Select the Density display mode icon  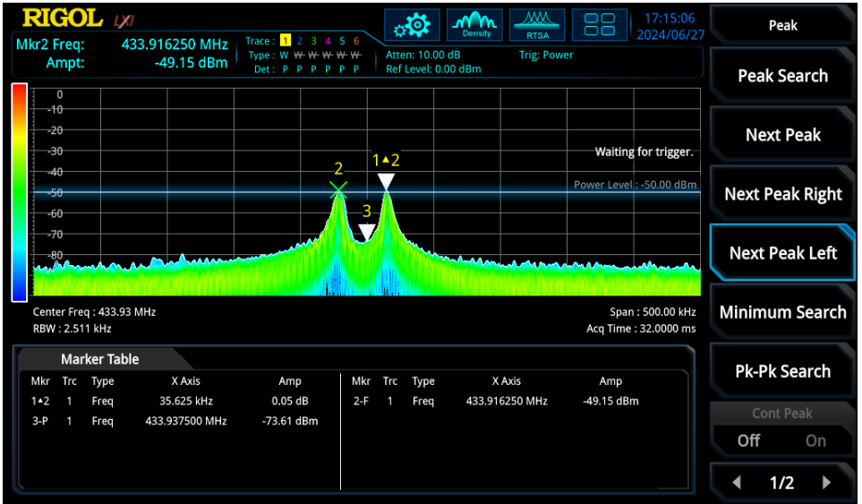click(x=474, y=25)
